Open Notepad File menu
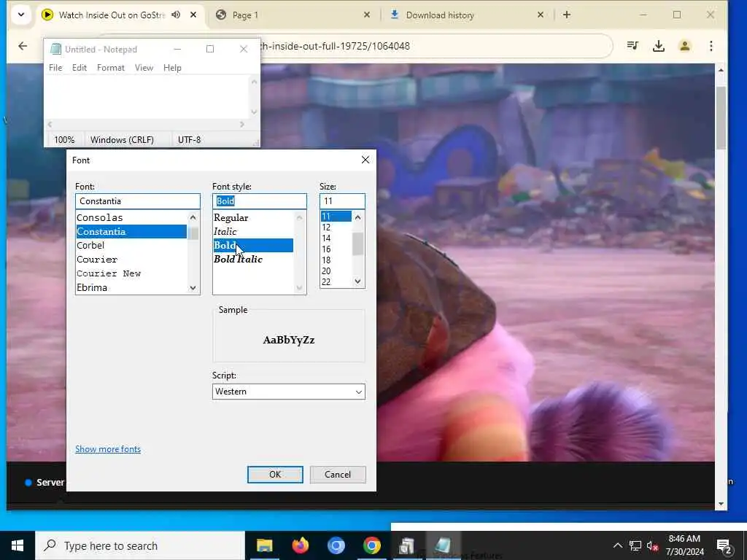747x560 pixels. tap(55, 68)
